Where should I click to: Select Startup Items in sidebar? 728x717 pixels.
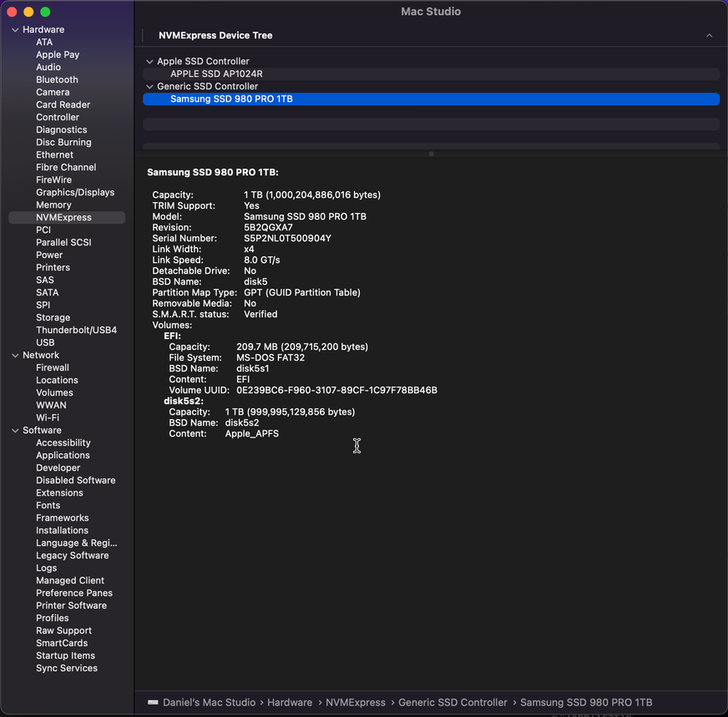tap(65, 656)
